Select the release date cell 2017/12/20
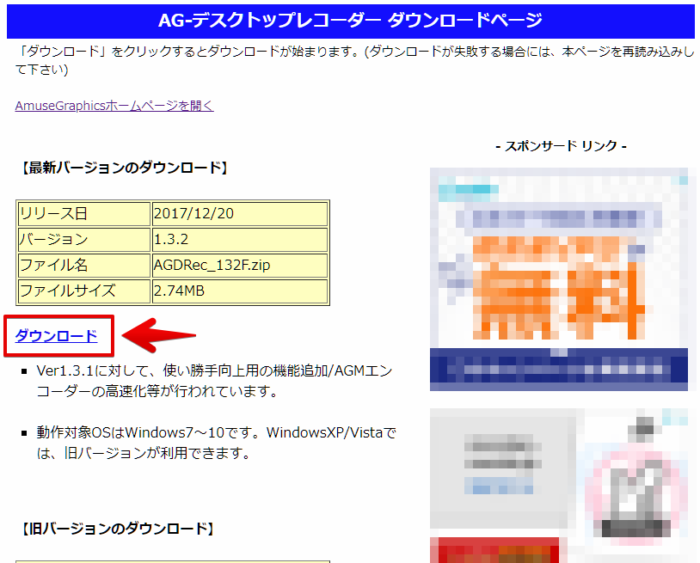700x563 pixels. (240, 213)
